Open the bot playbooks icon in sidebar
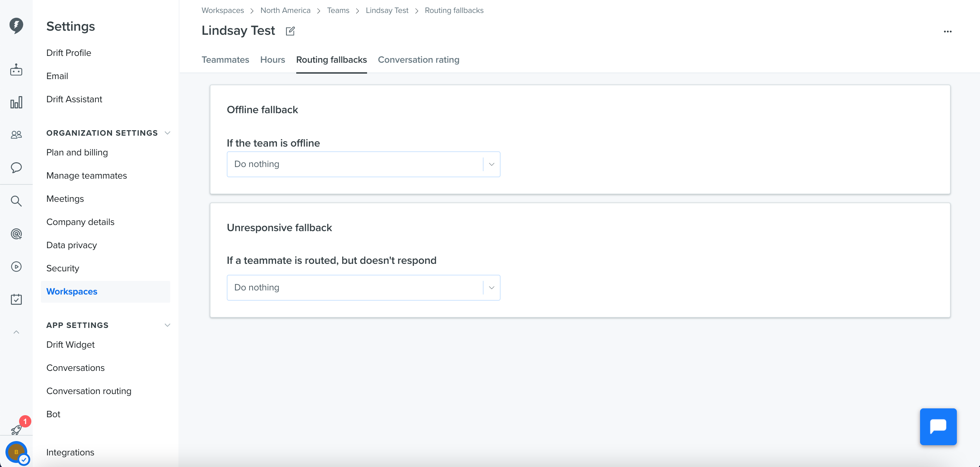The height and width of the screenshot is (467, 980). (16, 70)
